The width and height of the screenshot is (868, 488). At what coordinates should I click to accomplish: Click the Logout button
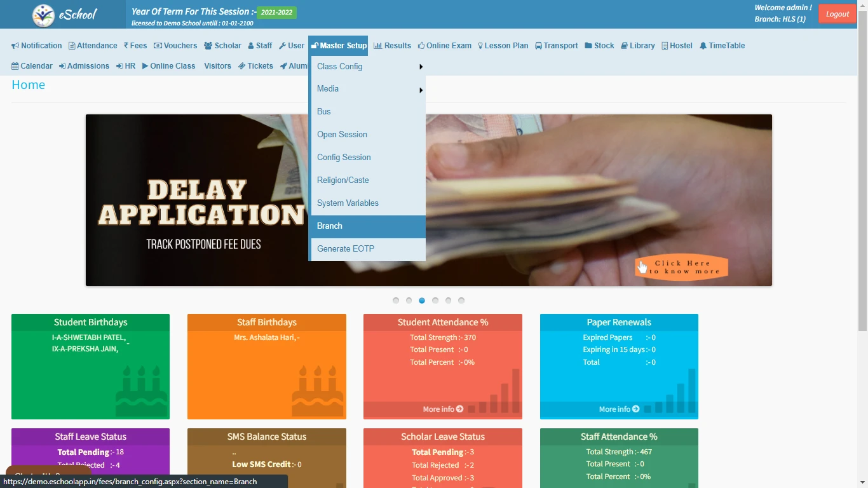click(837, 14)
